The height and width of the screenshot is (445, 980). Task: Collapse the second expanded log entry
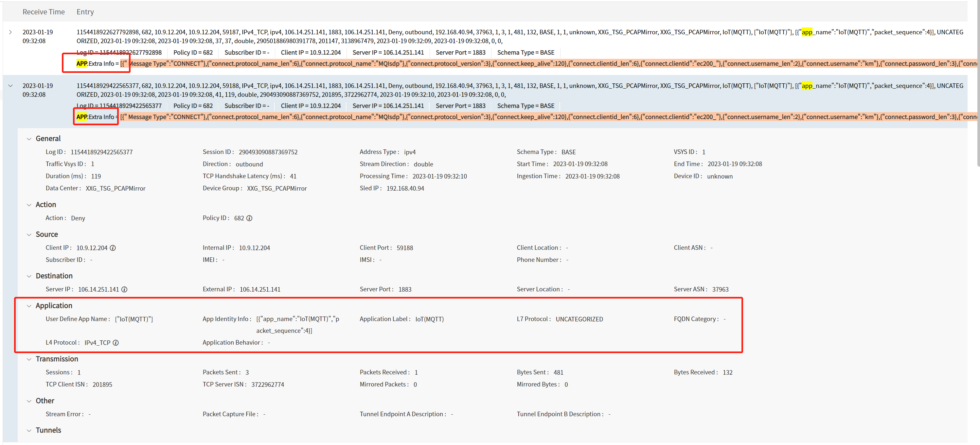[11, 86]
